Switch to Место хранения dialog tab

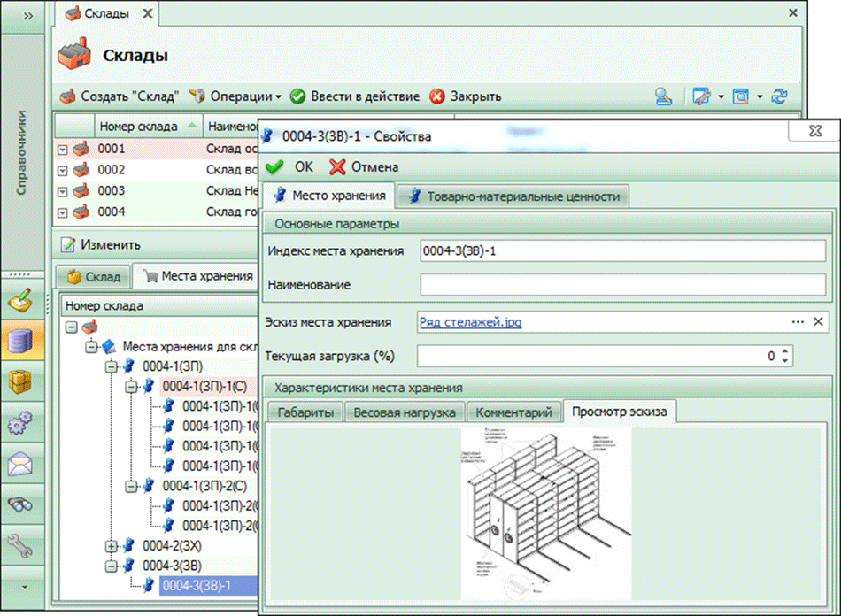tap(329, 196)
